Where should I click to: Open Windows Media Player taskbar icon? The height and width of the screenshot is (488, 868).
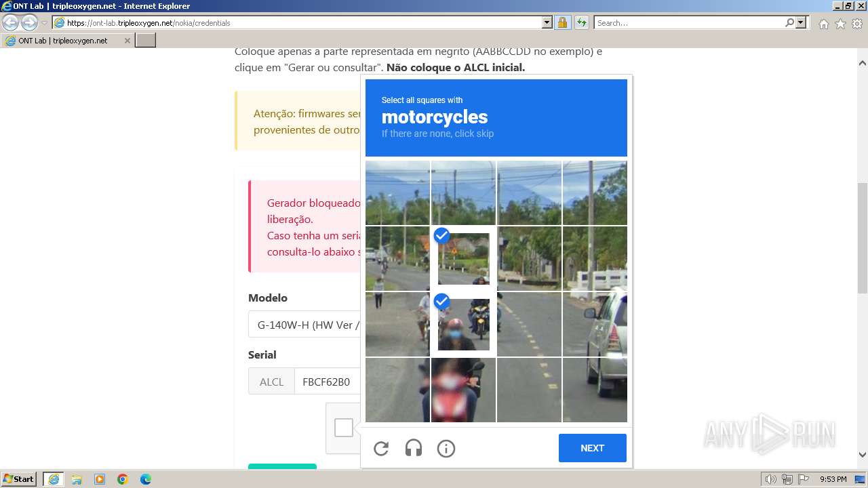coord(100,479)
